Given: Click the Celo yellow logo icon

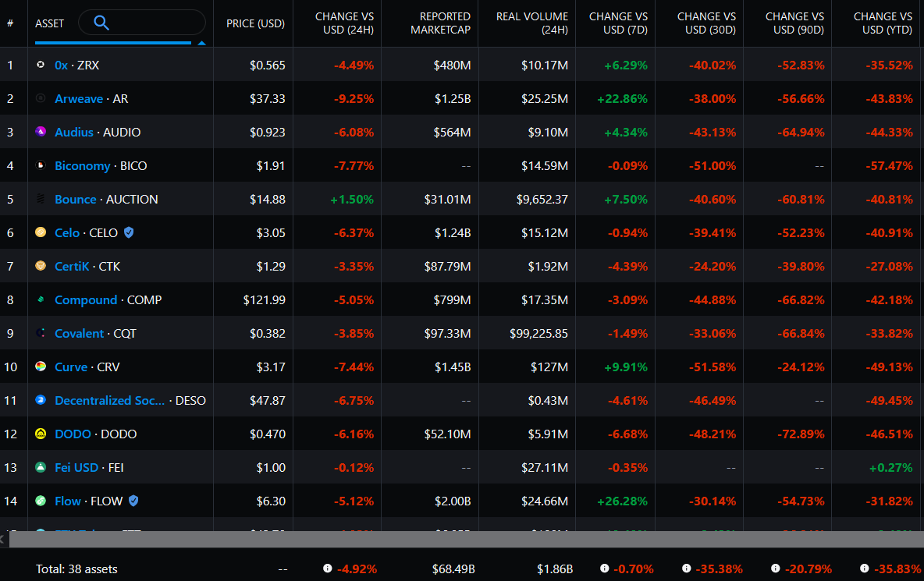Looking at the screenshot, I should [41, 232].
